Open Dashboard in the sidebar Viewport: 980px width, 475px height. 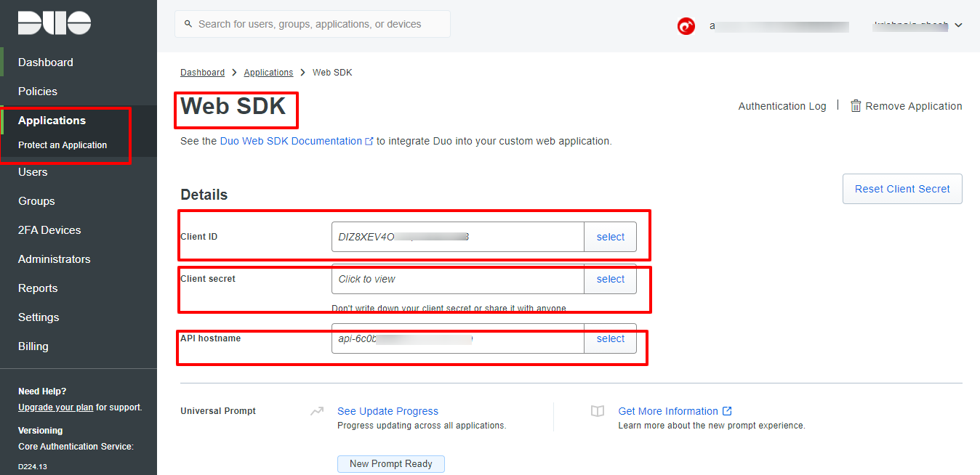(x=46, y=62)
